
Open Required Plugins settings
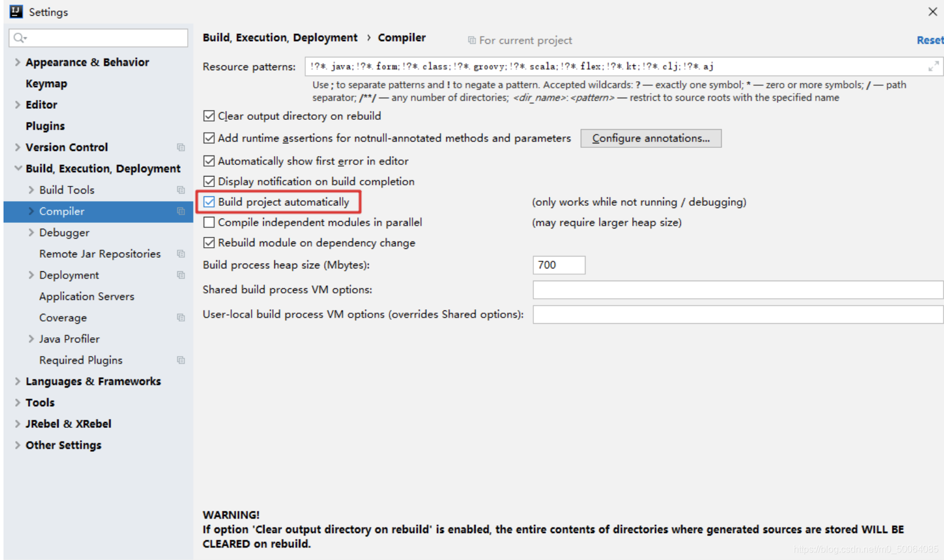pyautogui.click(x=81, y=360)
